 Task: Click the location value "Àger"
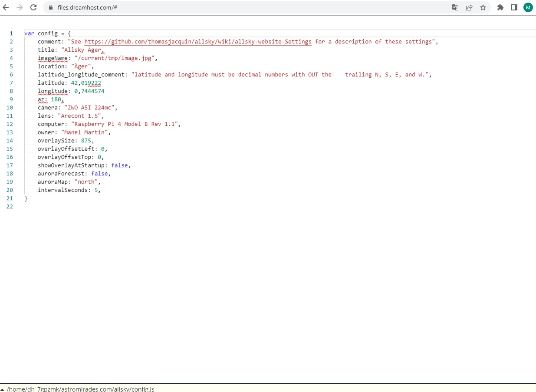tap(81, 66)
